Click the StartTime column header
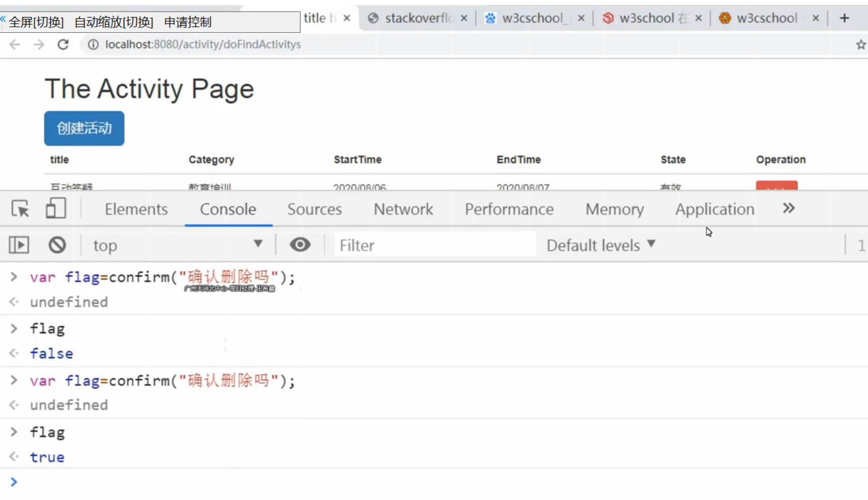Image resolution: width=868 pixels, height=500 pixels. 358,160
